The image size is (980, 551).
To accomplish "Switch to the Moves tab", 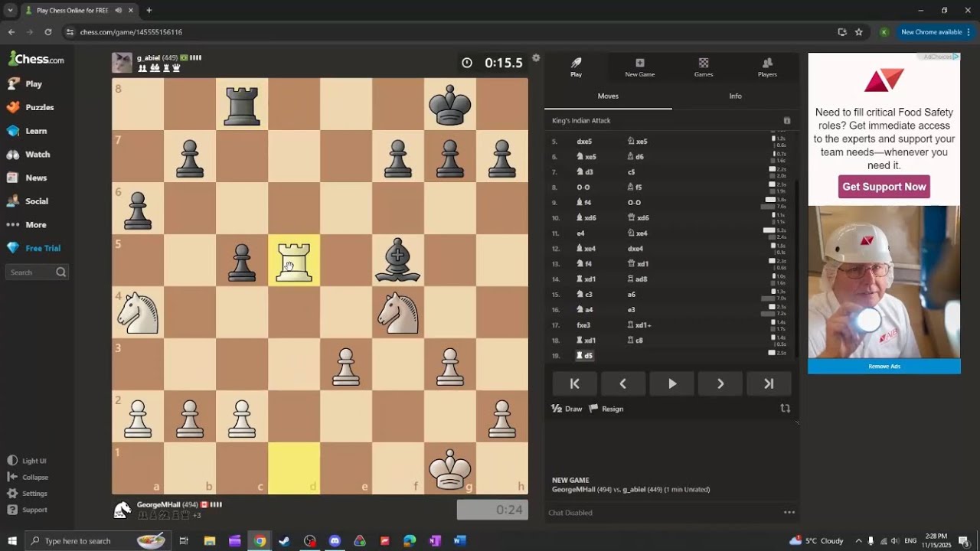I will (x=608, y=96).
